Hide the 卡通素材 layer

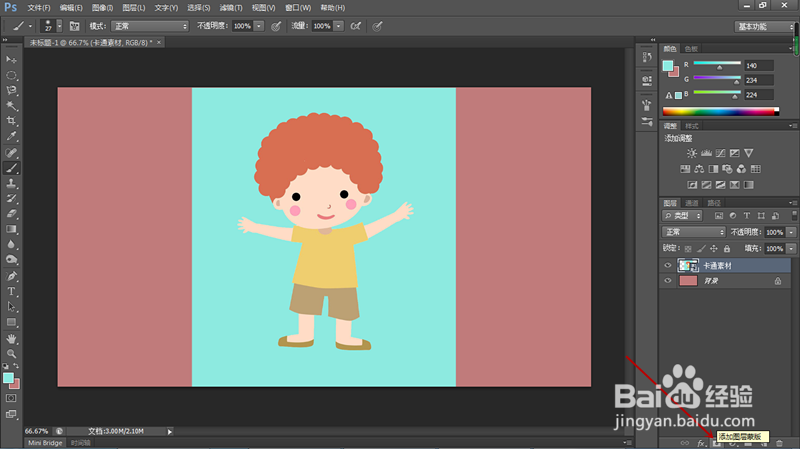(668, 265)
